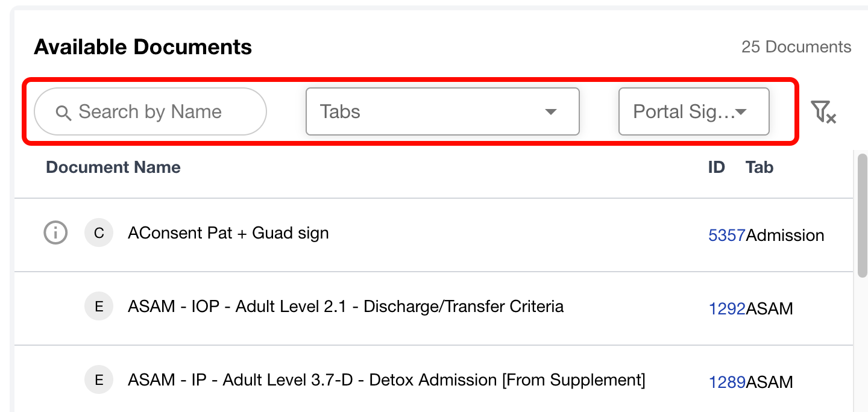The height and width of the screenshot is (412, 868).
Task: Click the E badge for ASAM IOP document
Action: pyautogui.click(x=99, y=307)
